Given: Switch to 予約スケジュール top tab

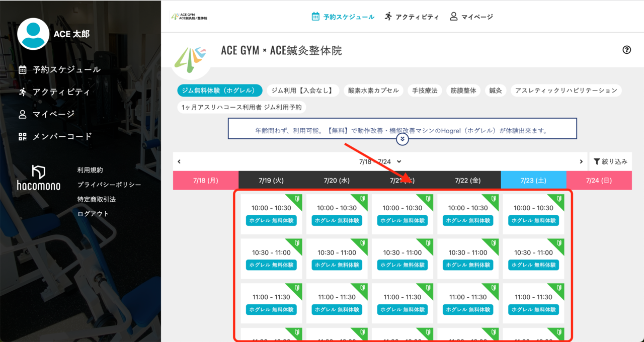Looking at the screenshot, I should (x=343, y=17).
